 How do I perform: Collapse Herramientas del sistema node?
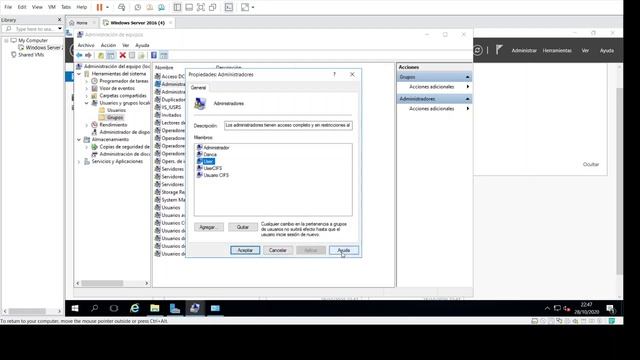pos(79,74)
